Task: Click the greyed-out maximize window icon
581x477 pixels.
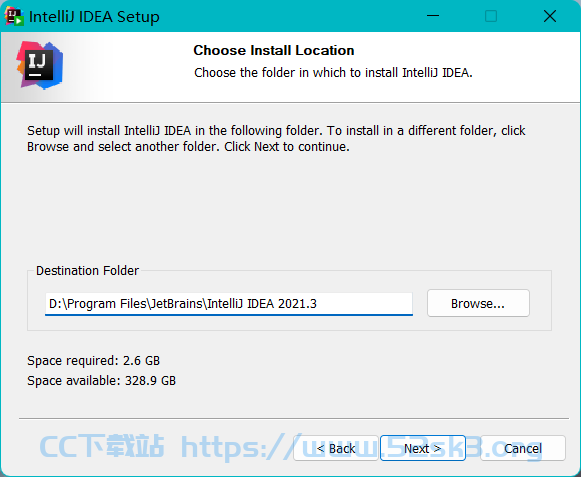Action: coord(491,16)
